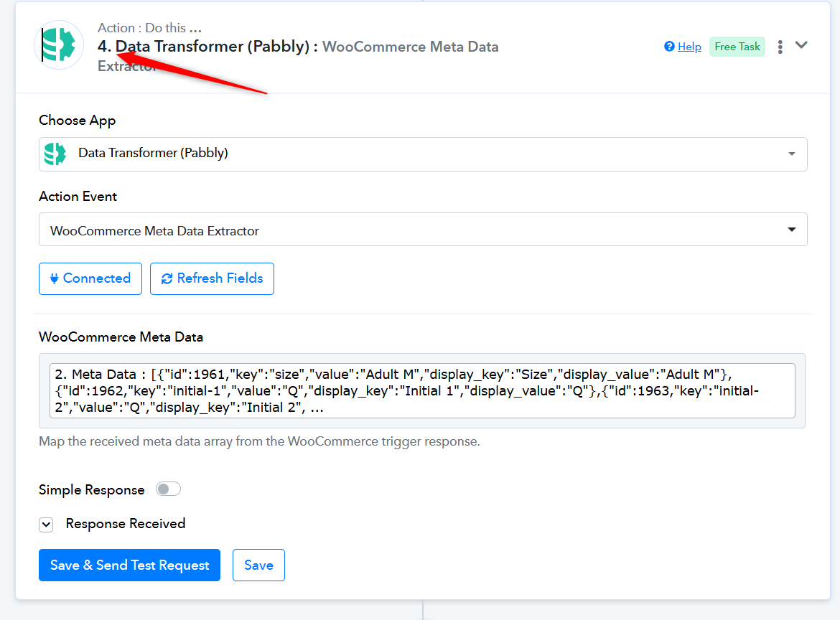Click the Save button

258,565
